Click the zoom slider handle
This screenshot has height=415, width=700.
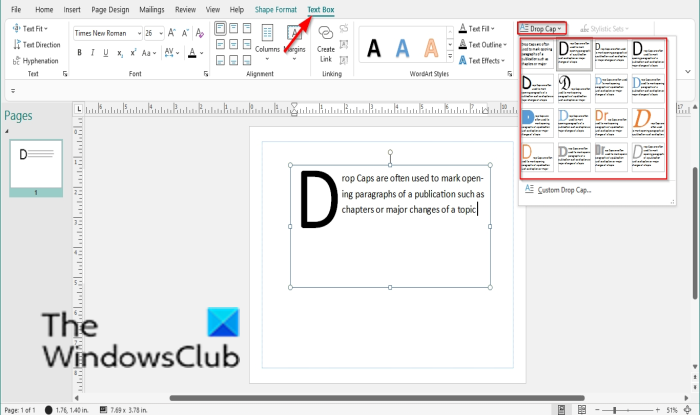click(x=615, y=410)
